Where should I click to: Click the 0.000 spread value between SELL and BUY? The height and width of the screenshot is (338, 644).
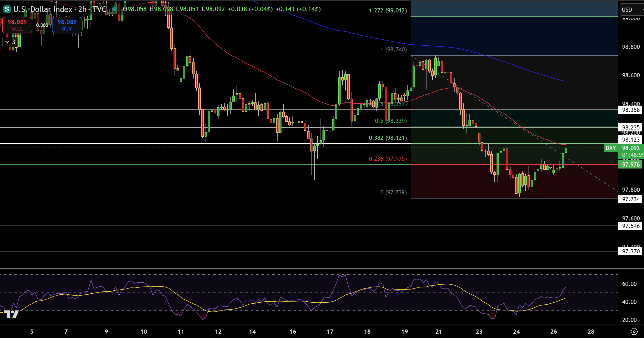point(42,25)
